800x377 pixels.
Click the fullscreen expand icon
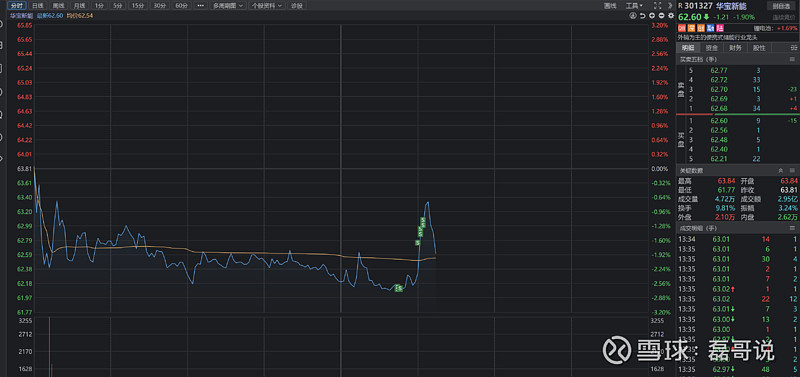pos(657,6)
